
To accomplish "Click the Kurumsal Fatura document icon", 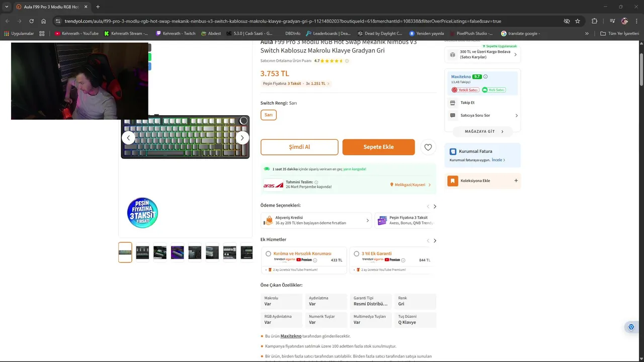I will pyautogui.click(x=453, y=151).
